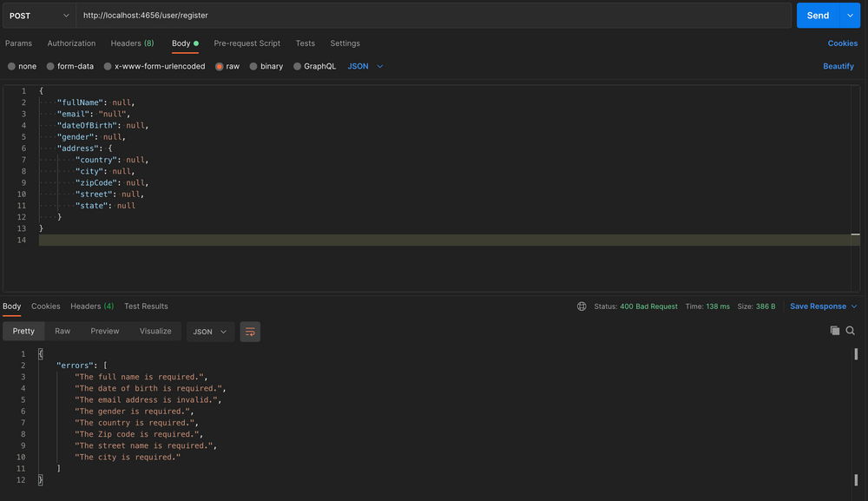Beautify the request JSON body
This screenshot has height=501, width=868.
click(838, 67)
